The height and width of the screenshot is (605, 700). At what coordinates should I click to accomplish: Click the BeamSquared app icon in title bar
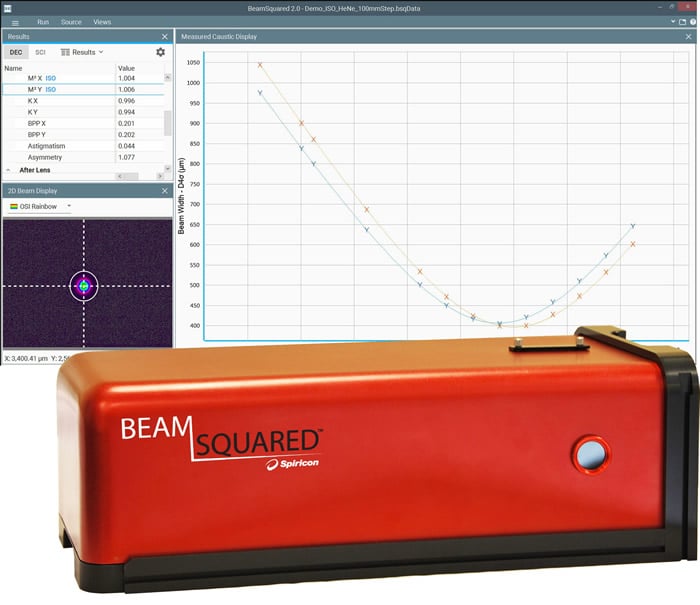[6, 6]
